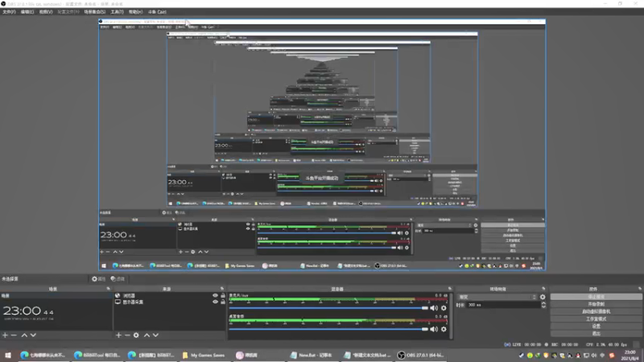Open My Games Saves folder in taskbar

(203, 355)
